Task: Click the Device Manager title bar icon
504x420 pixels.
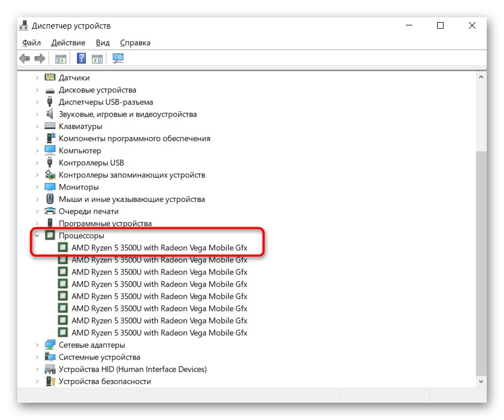Action: pyautogui.click(x=23, y=25)
